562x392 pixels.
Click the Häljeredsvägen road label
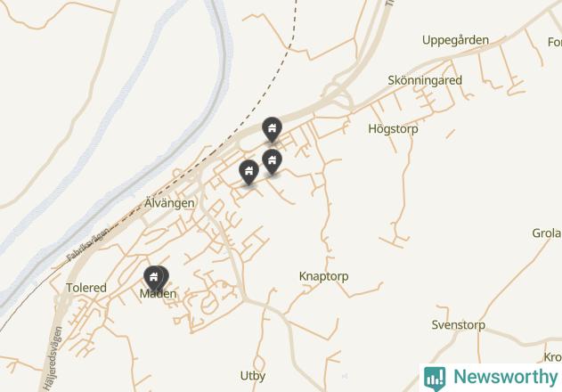pos(53,358)
